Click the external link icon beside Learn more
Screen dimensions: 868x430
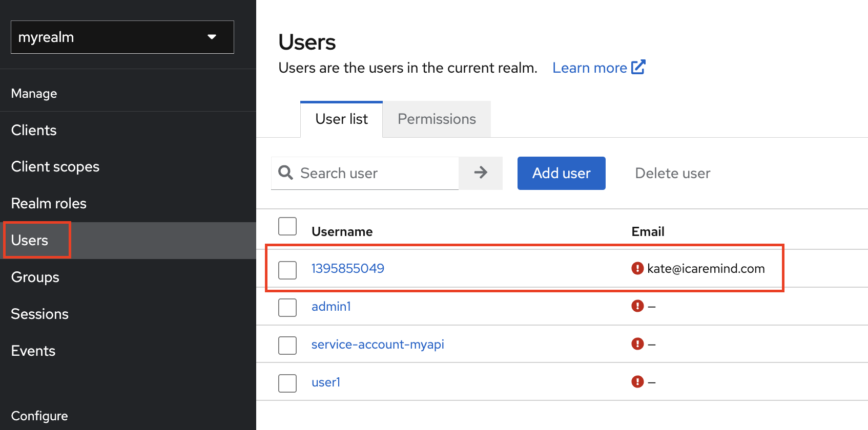(638, 68)
